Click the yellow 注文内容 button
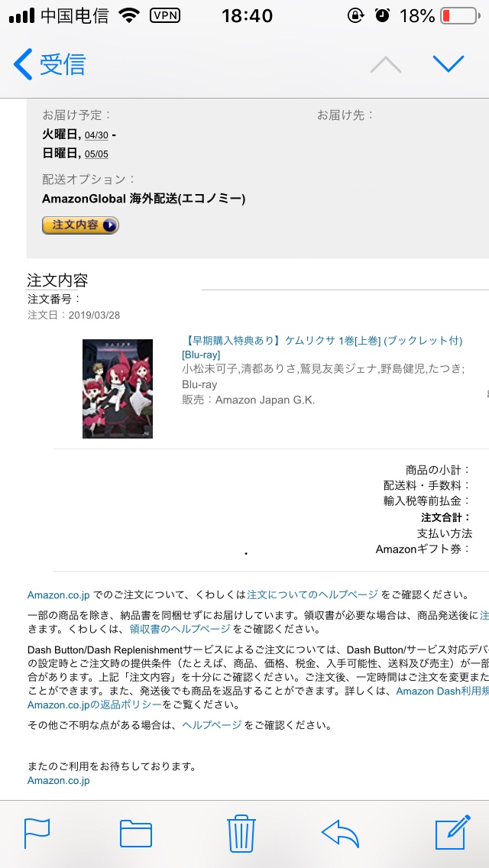 80,225
